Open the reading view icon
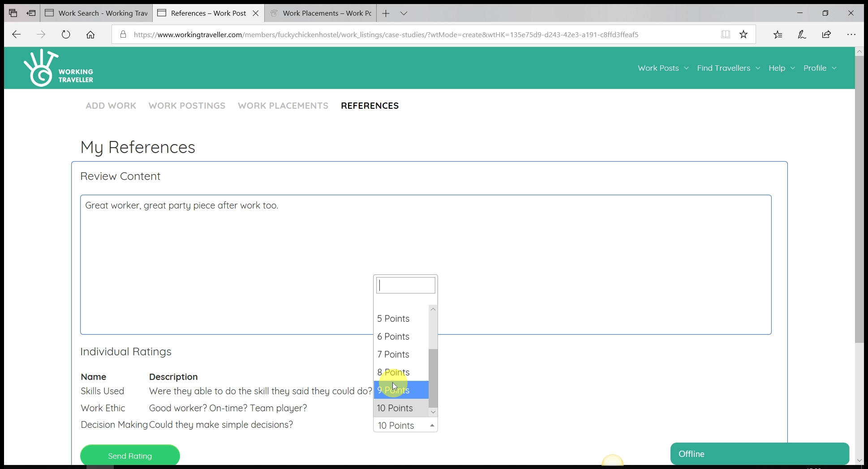Screen dimensions: 868x469 click(725, 34)
